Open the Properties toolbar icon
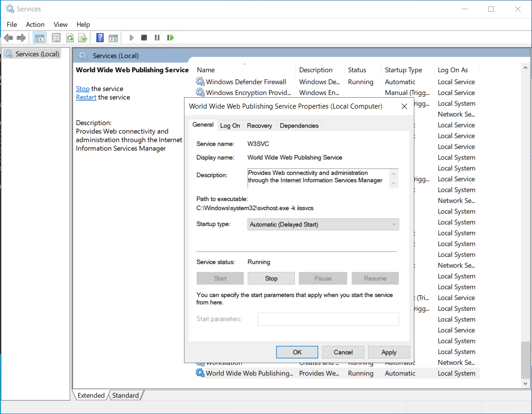The height and width of the screenshot is (414, 532). [x=56, y=38]
